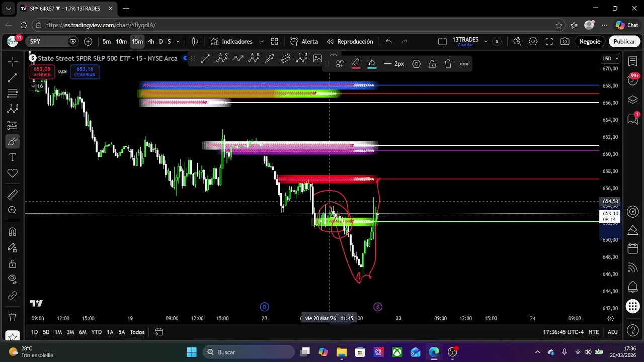This screenshot has height=362, width=644.
Task: Open indicator templates grid icon
Action: coord(274,42)
